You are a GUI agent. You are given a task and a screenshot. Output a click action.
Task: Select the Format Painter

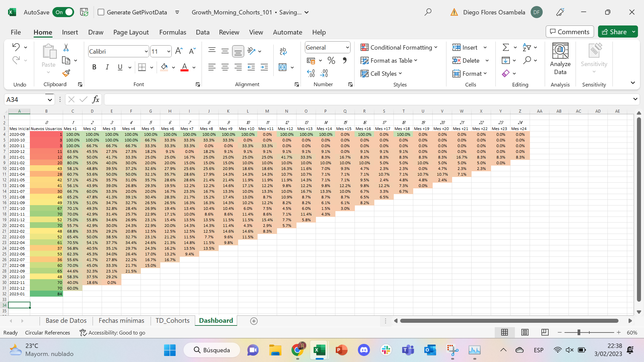[66, 73]
